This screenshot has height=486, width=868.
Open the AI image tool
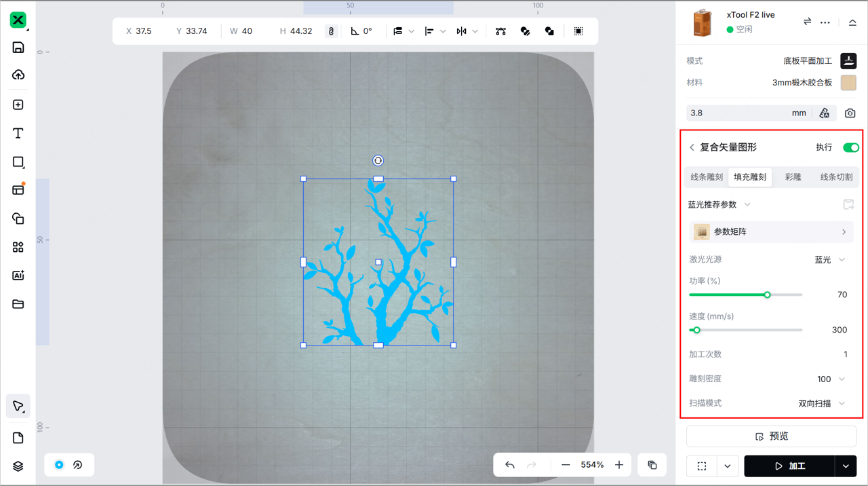[x=18, y=276]
